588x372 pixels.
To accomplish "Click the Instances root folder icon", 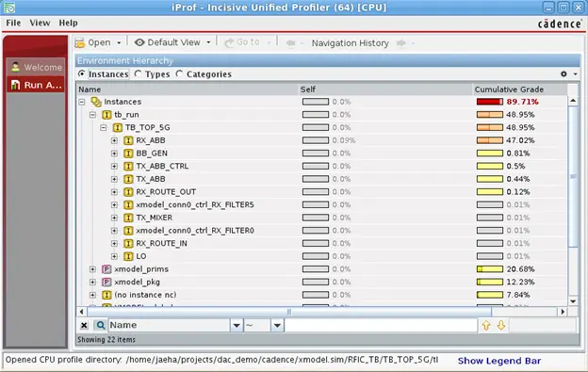I will coord(96,102).
